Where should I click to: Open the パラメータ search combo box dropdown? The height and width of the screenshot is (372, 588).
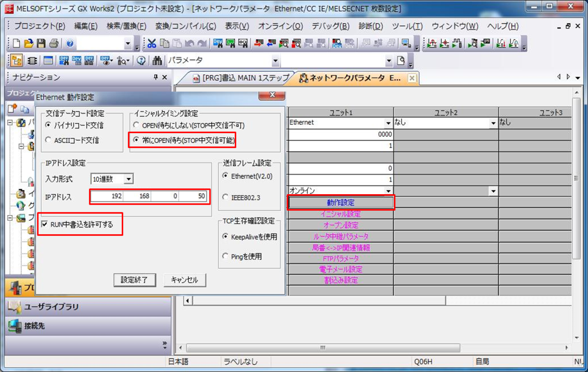tap(275, 60)
